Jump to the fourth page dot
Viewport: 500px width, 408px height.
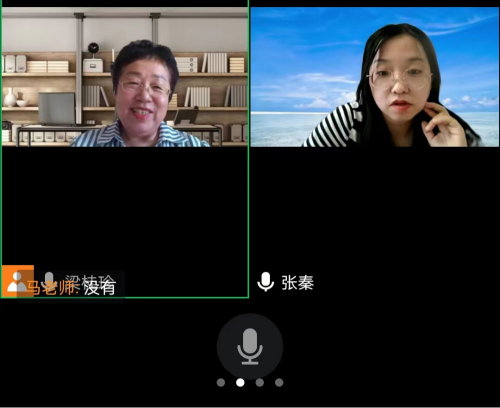tap(279, 383)
